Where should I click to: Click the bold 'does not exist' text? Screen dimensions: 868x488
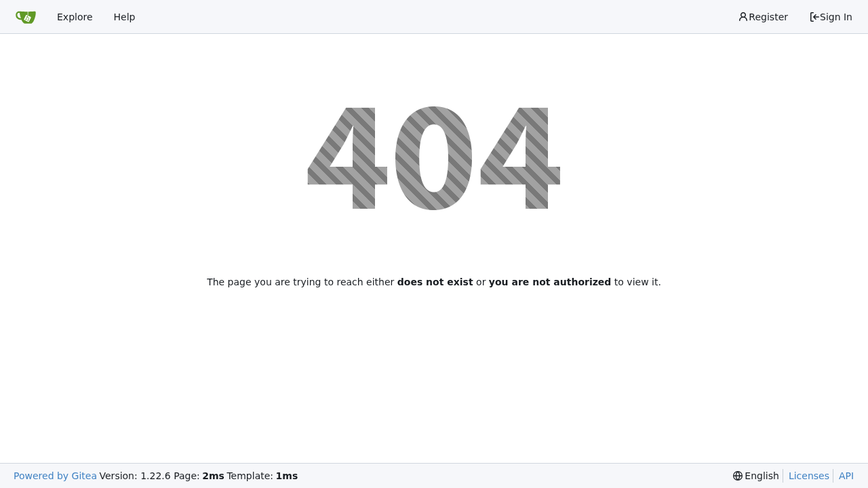click(435, 282)
